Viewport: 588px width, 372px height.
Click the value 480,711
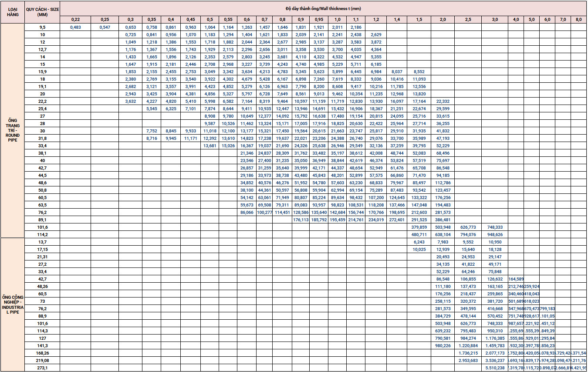pyautogui.click(x=419, y=234)
